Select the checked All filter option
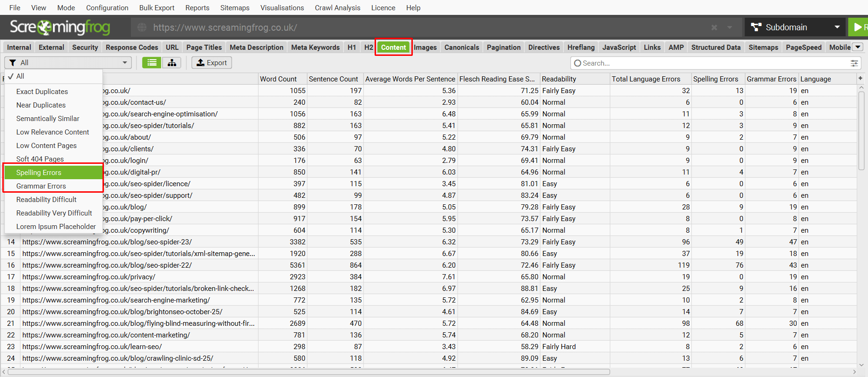 [x=20, y=76]
